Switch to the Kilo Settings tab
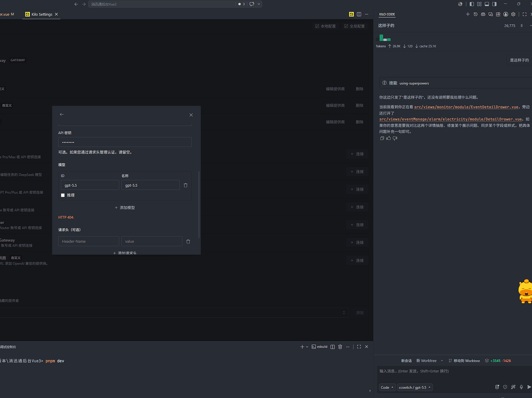The height and width of the screenshot is (398, 532). pos(42,14)
